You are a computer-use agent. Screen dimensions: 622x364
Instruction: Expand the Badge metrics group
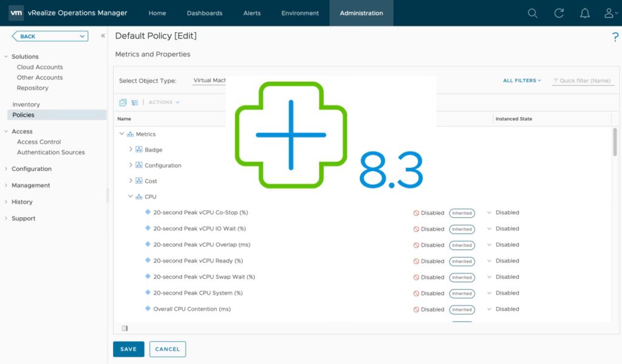click(x=131, y=149)
